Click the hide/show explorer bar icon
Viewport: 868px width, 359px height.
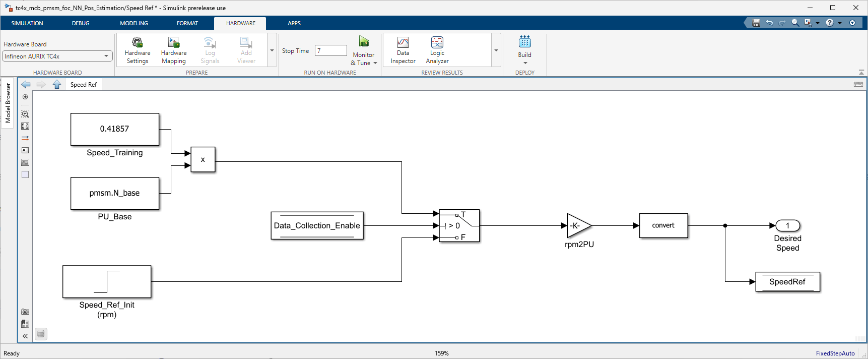tap(25, 97)
